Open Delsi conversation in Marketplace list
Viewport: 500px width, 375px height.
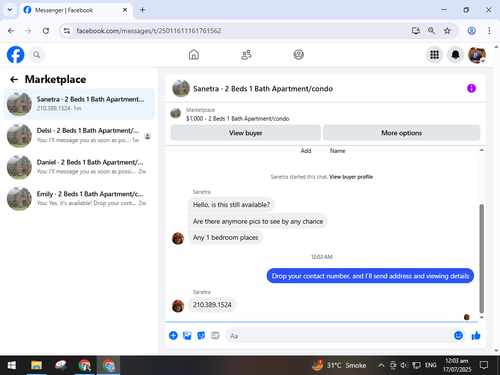click(x=79, y=135)
